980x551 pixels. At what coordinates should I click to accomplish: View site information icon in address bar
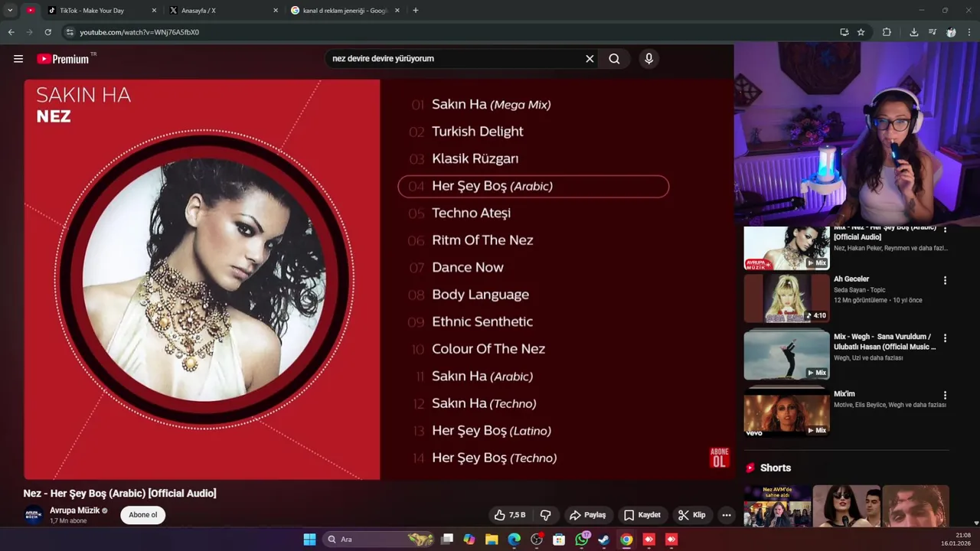(x=70, y=32)
